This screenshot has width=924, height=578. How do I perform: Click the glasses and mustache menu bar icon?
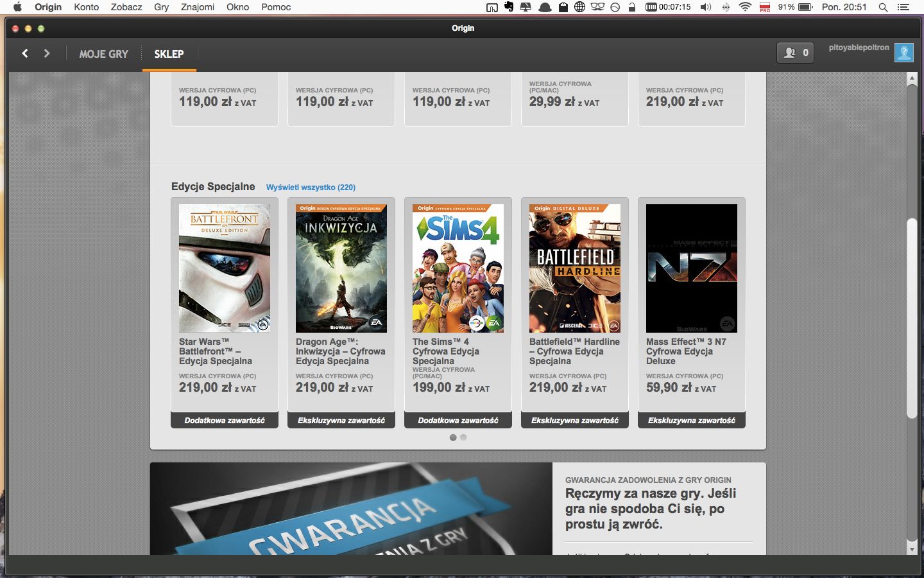pyautogui.click(x=597, y=7)
